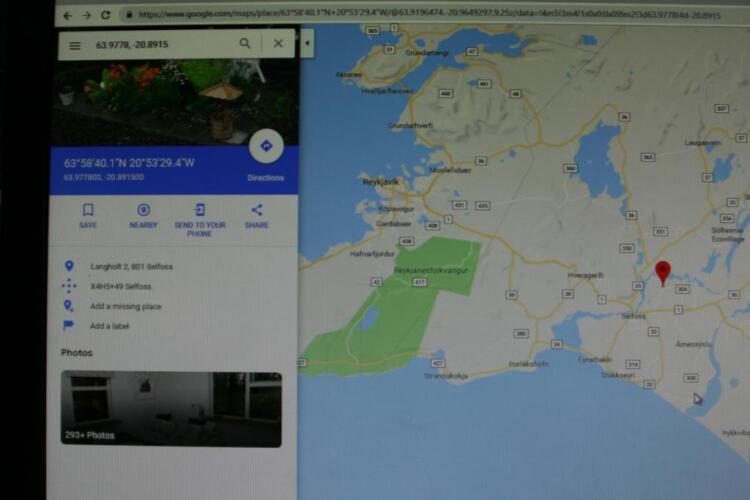The height and width of the screenshot is (500, 750).
Task: Click the blue Directions button
Action: pos(266,146)
